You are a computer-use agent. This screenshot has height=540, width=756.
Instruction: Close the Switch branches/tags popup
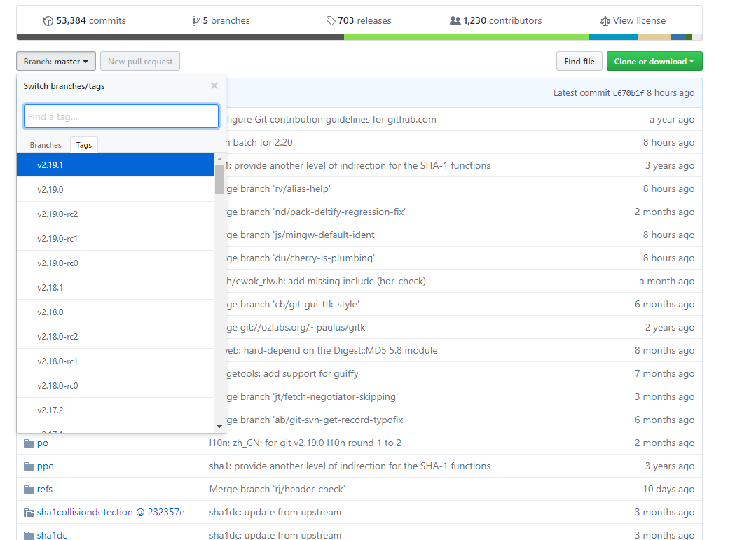(x=214, y=85)
